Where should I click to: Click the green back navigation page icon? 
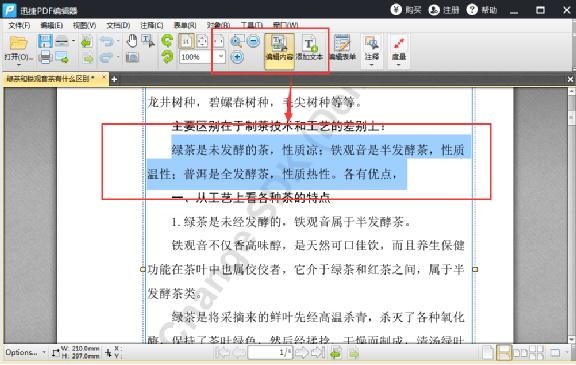87,41
